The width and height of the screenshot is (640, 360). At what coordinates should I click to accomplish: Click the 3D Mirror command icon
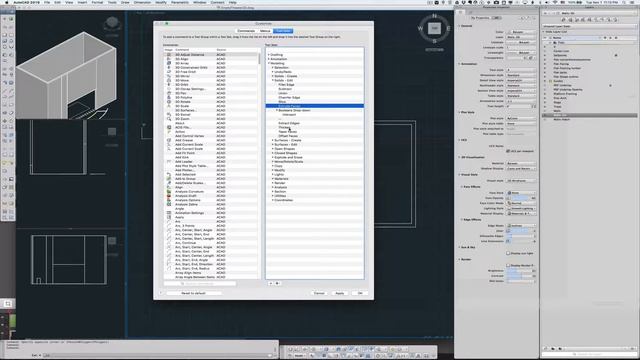click(169, 76)
